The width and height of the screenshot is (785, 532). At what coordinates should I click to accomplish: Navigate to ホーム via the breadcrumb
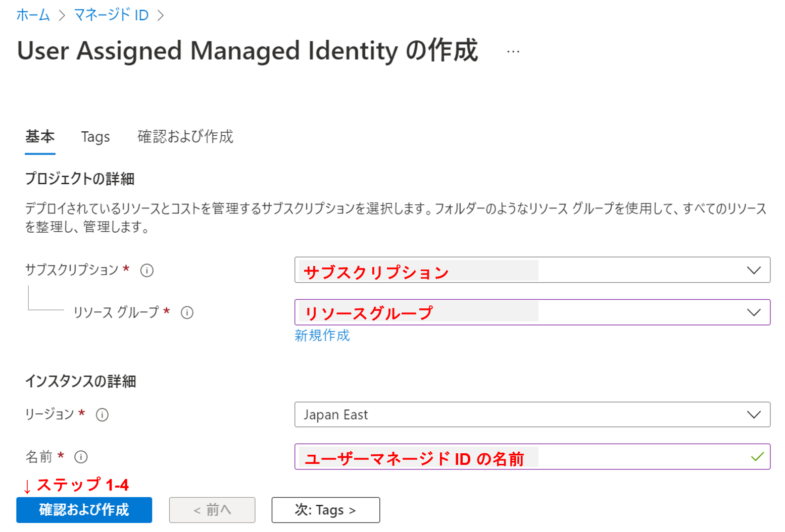(32, 15)
